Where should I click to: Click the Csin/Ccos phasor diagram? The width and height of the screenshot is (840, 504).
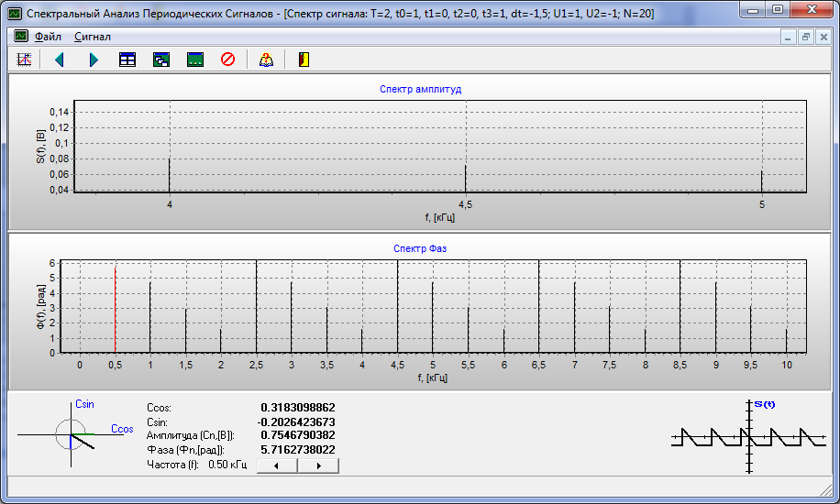point(72,434)
